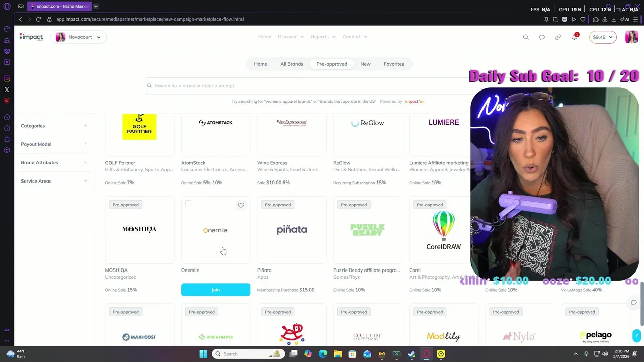
Task: Open the sidebar settings gear icon
Action: (7, 150)
